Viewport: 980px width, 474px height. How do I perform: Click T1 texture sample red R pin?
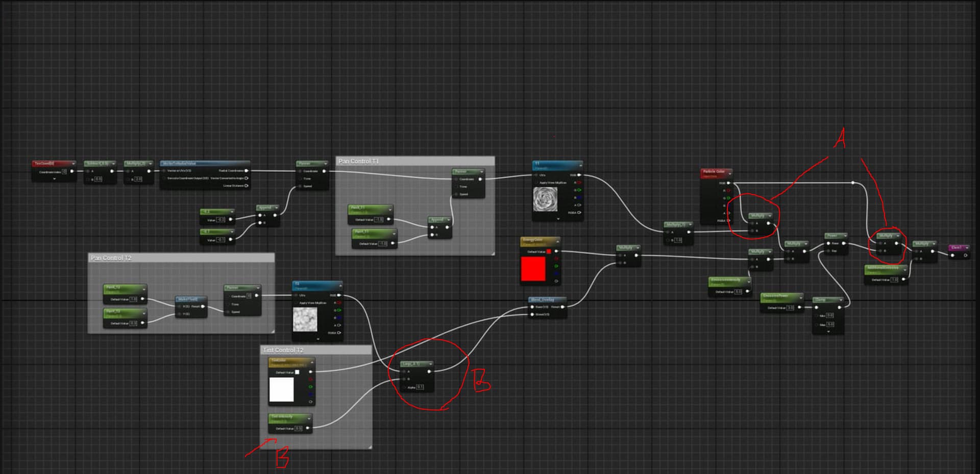579,182
